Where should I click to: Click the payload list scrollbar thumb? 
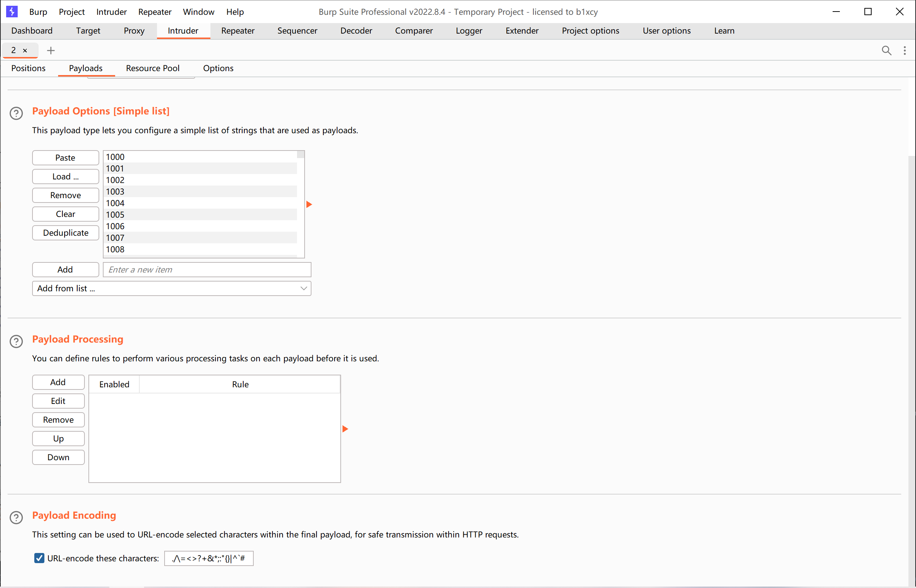tap(301, 154)
